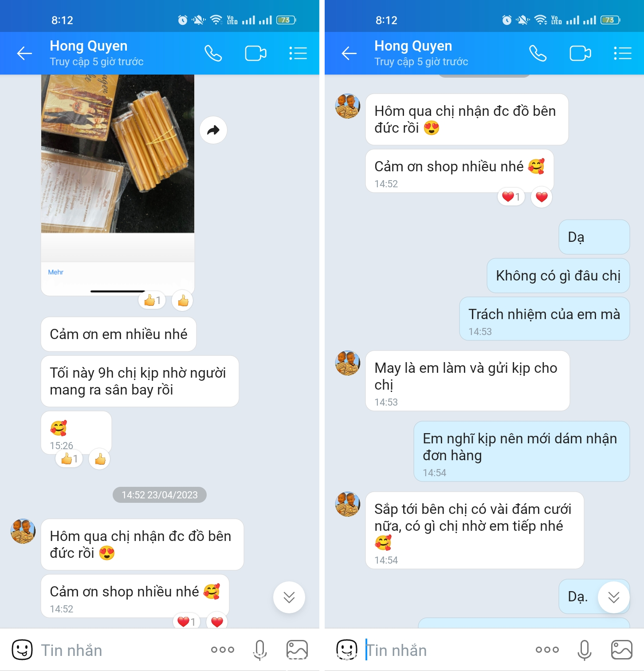This screenshot has height=671, width=644.
Task: Open Hong Quyen profile from left header name
Action: [x=89, y=46]
